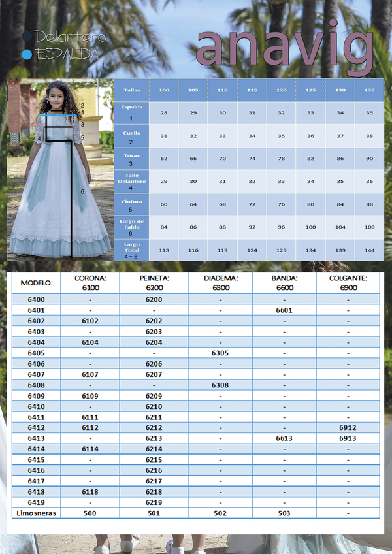Click the anavig brand logo
This screenshot has height=554, width=392.
[x=286, y=48]
